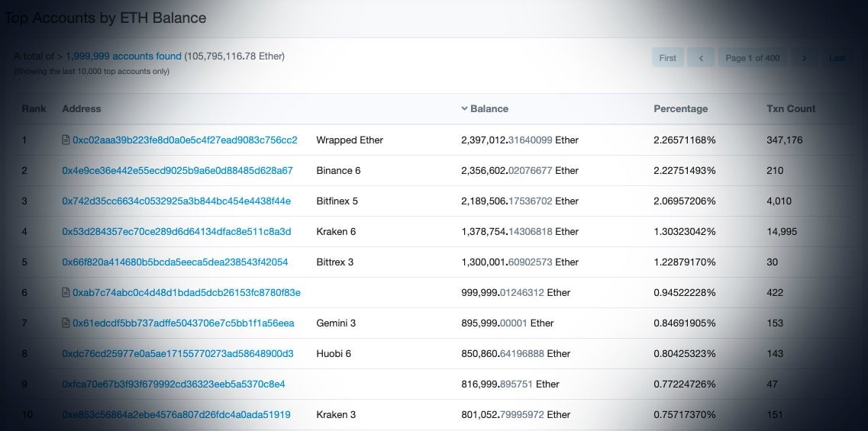
Task: Click percentage 0.80425323%
Action: tap(685, 353)
